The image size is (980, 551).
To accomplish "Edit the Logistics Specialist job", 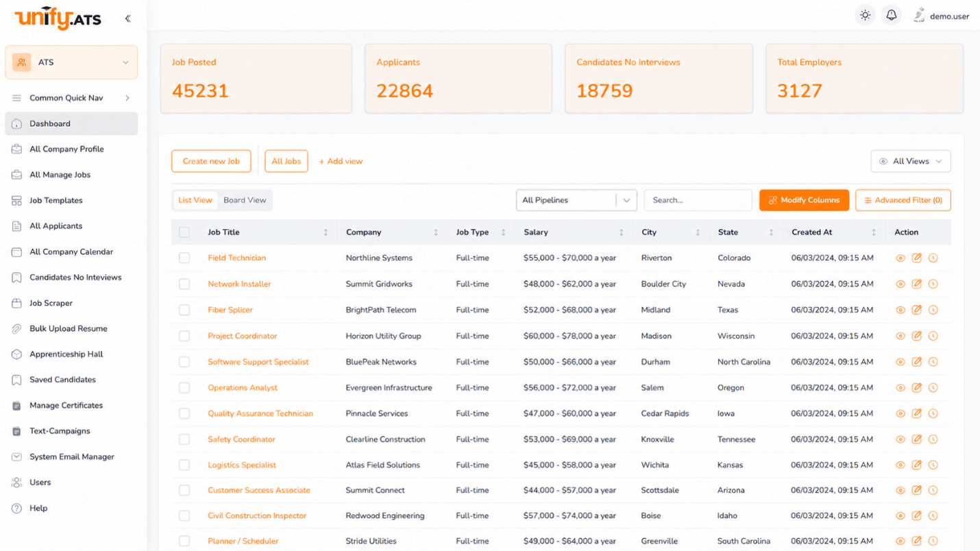I will coord(917,465).
